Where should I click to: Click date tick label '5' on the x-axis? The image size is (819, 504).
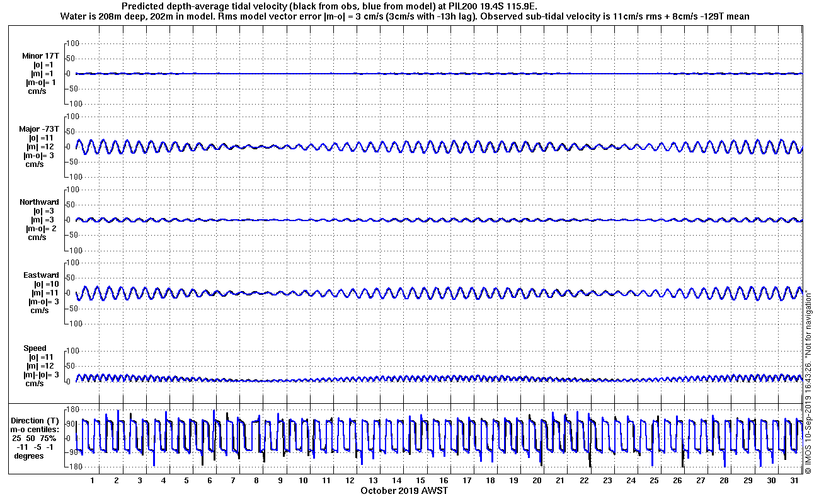click(x=186, y=480)
